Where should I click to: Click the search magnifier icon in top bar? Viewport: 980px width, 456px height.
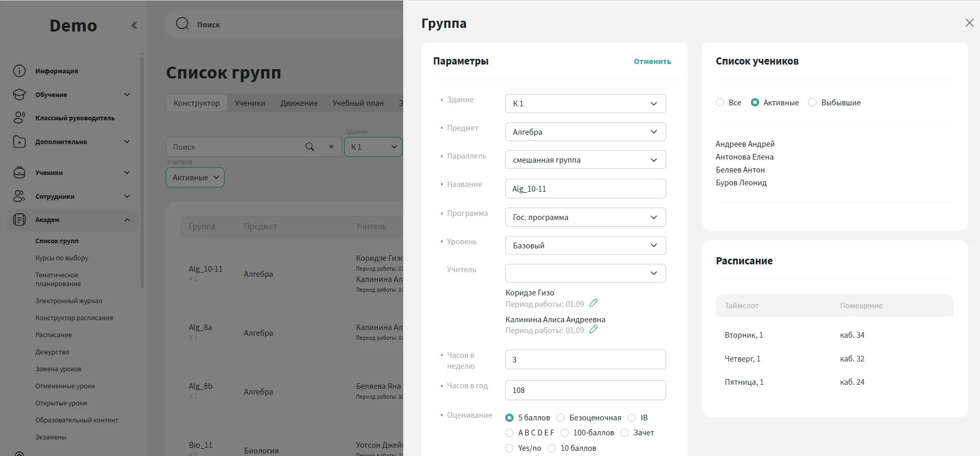(182, 24)
